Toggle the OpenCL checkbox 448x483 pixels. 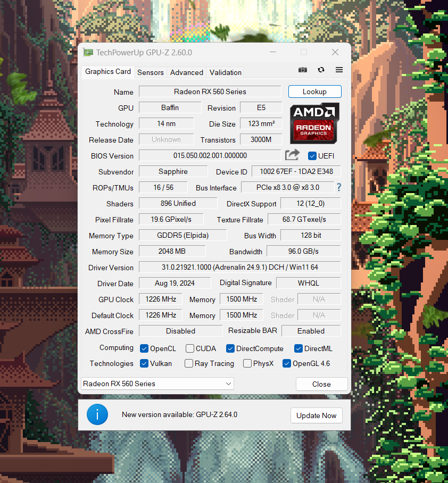pyautogui.click(x=144, y=348)
